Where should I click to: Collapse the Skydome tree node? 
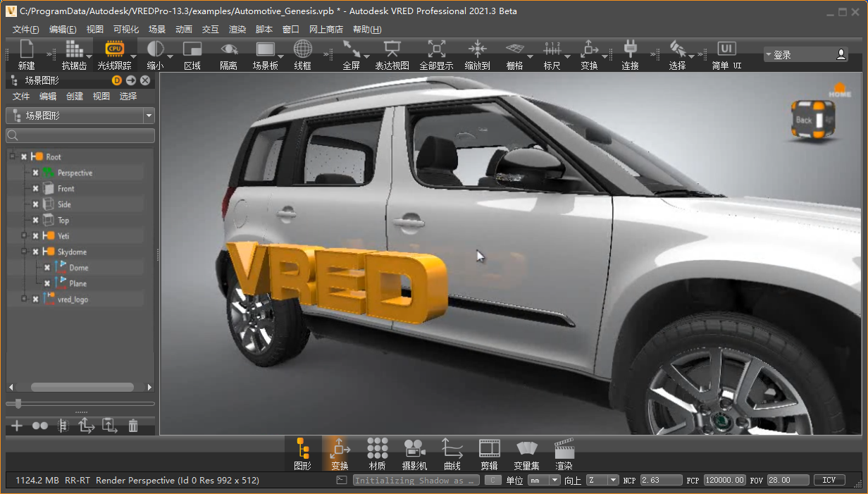24,252
